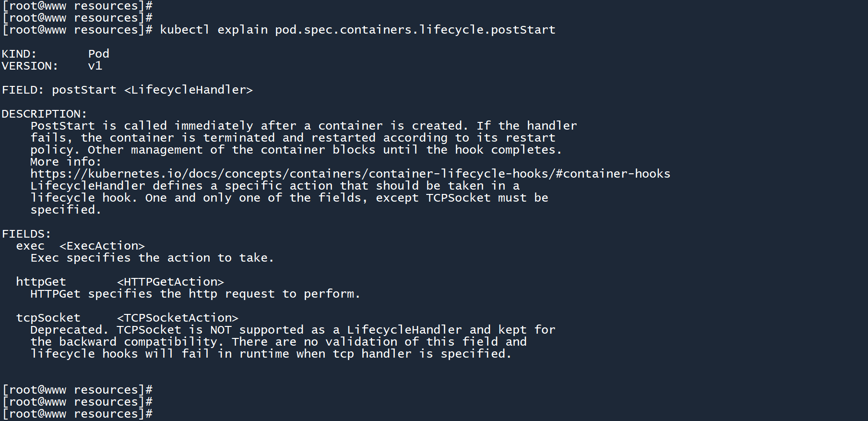Image resolution: width=868 pixels, height=421 pixels.
Task: Click the <ExecAction> type text
Action: pos(102,246)
